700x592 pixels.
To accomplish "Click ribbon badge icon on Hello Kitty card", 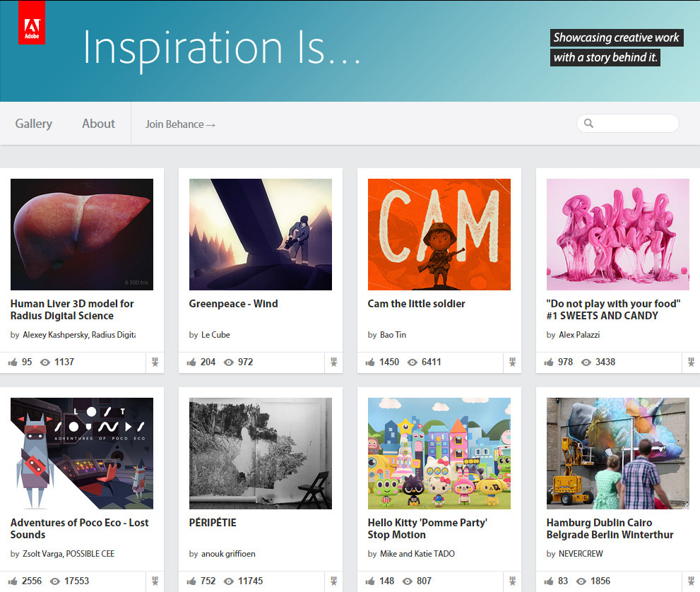I will 512,581.
